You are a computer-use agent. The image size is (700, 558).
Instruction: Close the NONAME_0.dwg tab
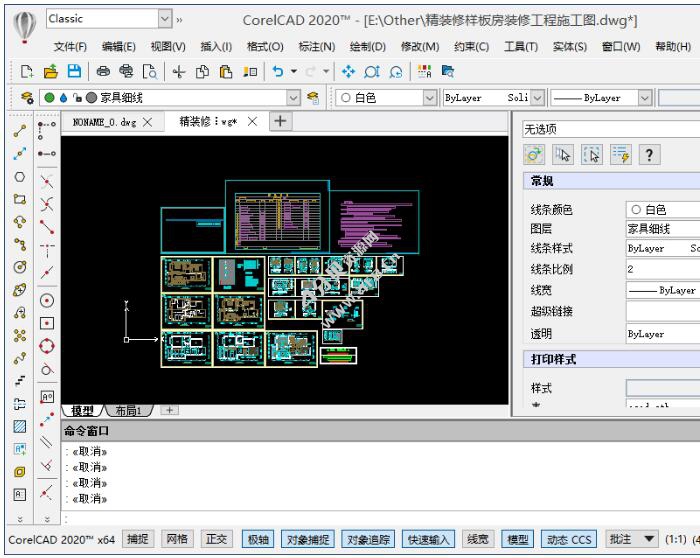pyautogui.click(x=147, y=122)
